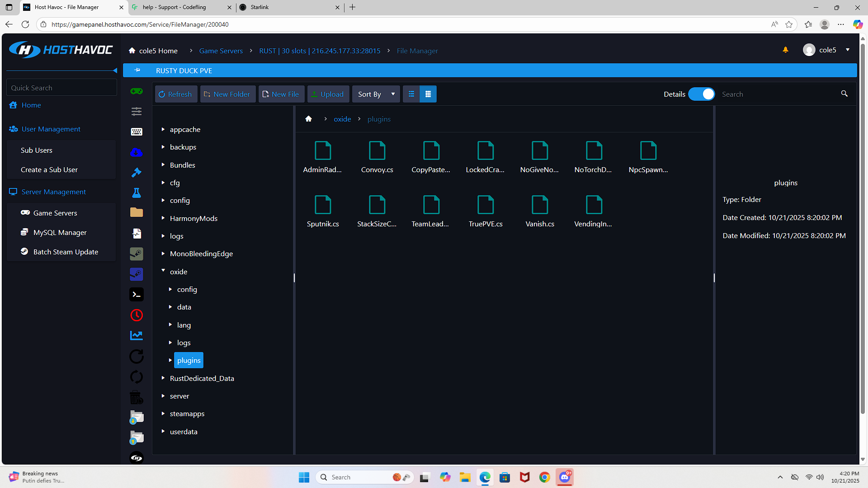Screen dimensions: 868x488
Task: Switch to list view layout
Action: 411,94
